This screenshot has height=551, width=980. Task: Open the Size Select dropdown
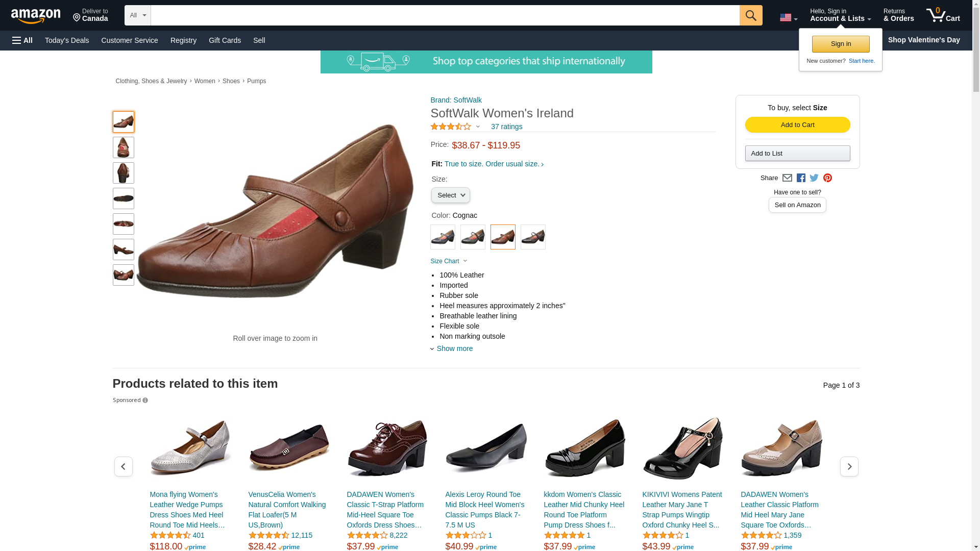tap(450, 195)
